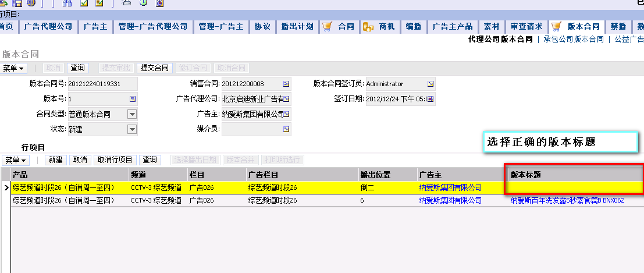This screenshot has height=273, width=644.
Task: Click the chart report icon after the clock
Action: tap(160, 3)
